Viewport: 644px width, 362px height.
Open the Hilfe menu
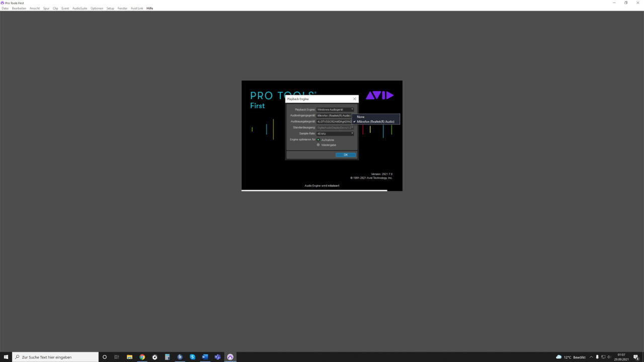tap(150, 9)
